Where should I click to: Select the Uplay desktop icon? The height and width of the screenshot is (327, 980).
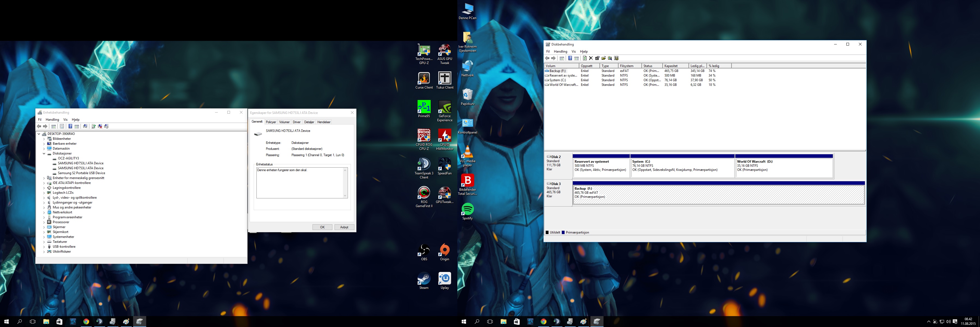[x=445, y=281]
